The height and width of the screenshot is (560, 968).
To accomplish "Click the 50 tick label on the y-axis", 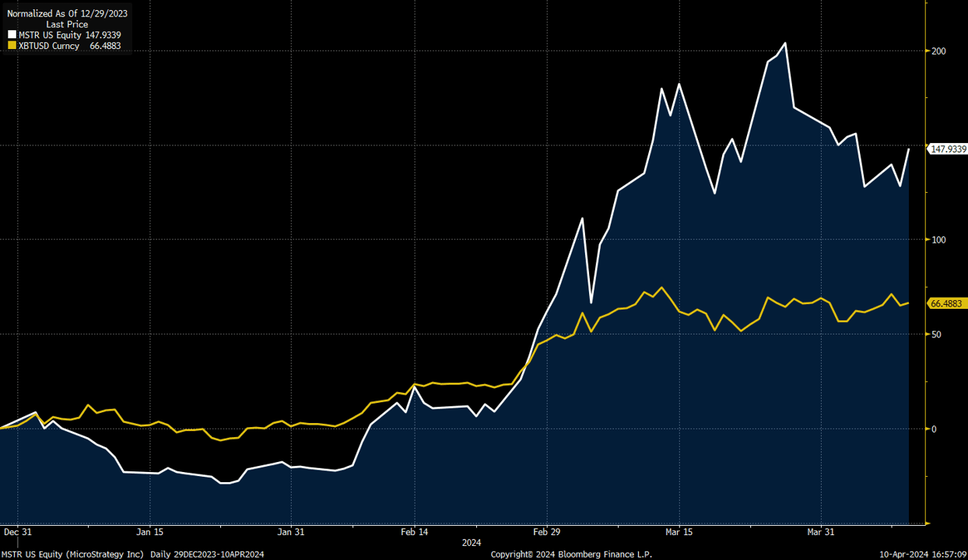I will [936, 334].
